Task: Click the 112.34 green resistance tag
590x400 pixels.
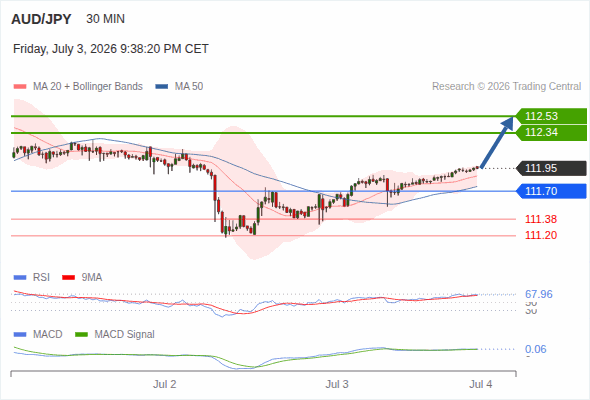Action: tap(551, 132)
